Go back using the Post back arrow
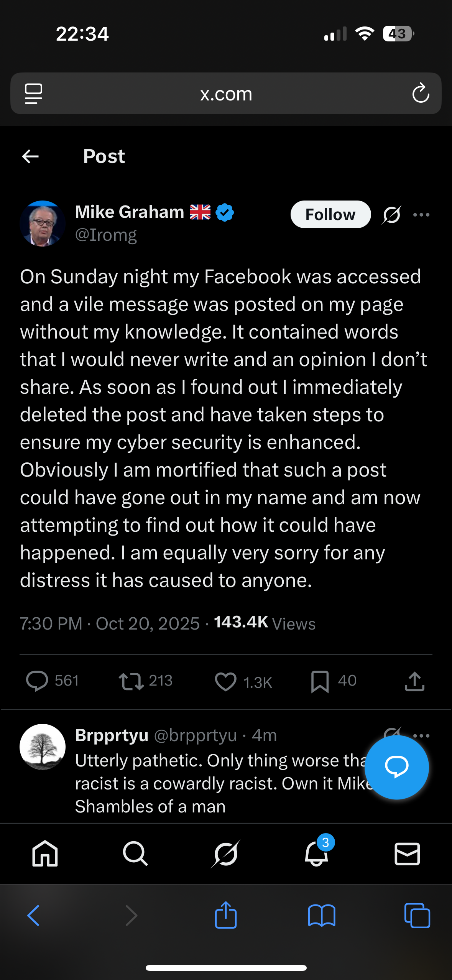The height and width of the screenshot is (980, 452). click(30, 156)
